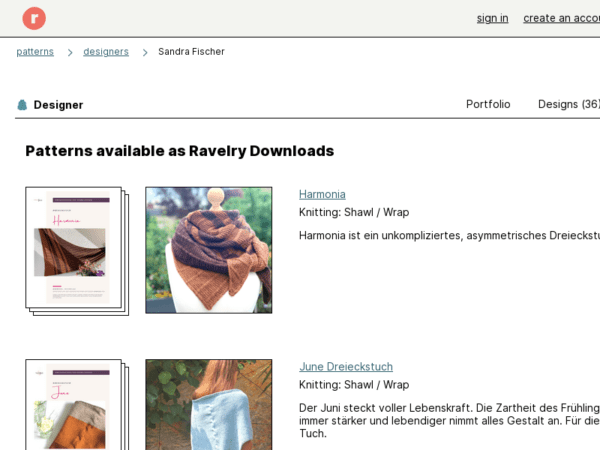View the Harmonia PDF page-stack thumbnail
600x450 pixels.
[x=77, y=251]
